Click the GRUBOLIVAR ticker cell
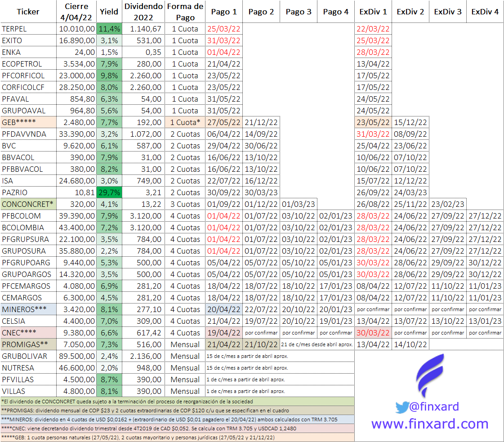Image resolution: width=504 pixels, height=442 pixels. 28,357
